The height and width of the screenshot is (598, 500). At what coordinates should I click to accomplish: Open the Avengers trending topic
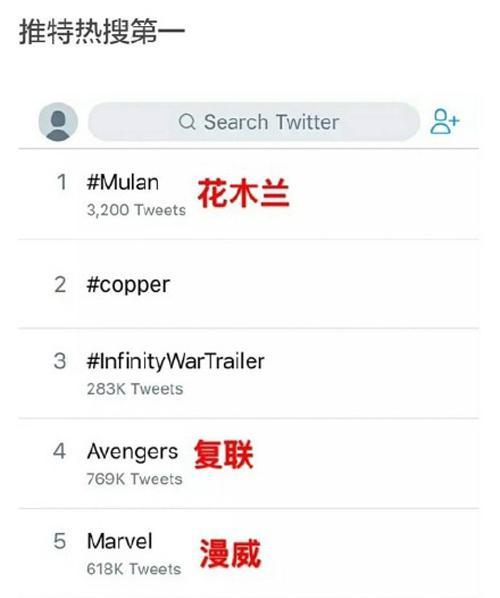click(132, 452)
